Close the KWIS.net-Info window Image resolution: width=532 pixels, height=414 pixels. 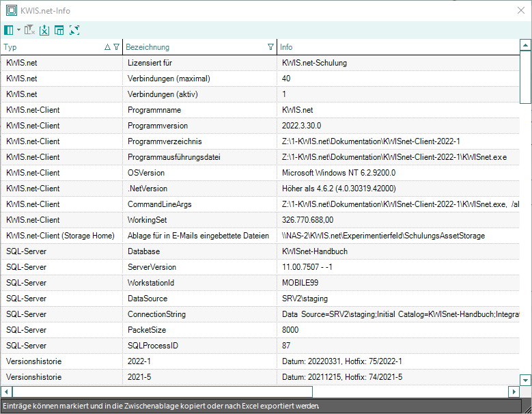[521, 10]
